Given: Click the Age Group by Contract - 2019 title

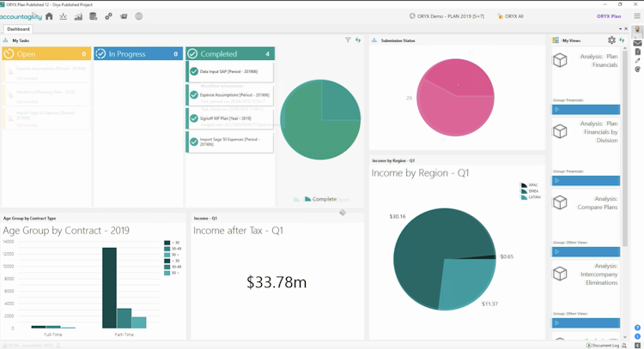Looking at the screenshot, I should pyautogui.click(x=66, y=231).
